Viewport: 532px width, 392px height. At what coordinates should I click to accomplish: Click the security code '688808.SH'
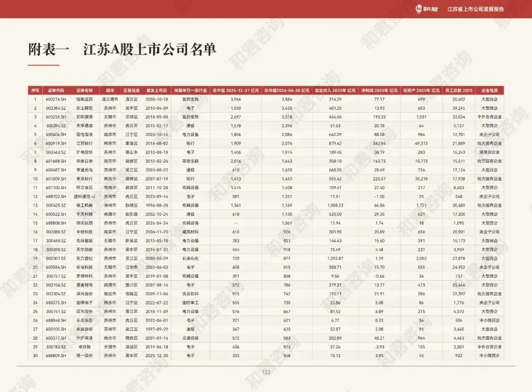click(56, 223)
